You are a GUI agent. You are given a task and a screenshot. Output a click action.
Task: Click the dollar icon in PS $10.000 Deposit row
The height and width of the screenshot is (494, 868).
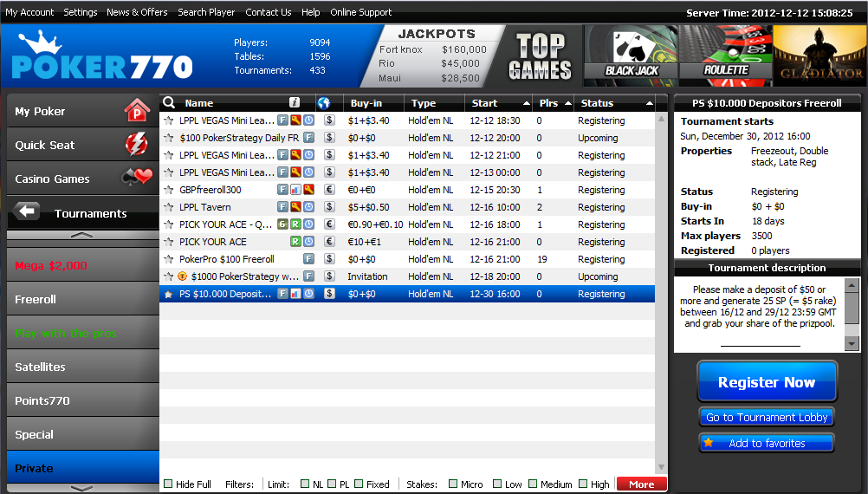pos(329,294)
